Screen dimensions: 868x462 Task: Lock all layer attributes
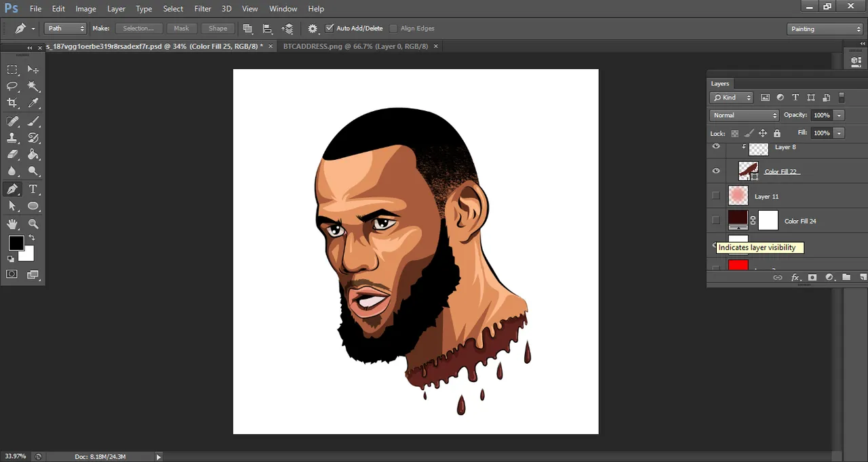tap(777, 133)
